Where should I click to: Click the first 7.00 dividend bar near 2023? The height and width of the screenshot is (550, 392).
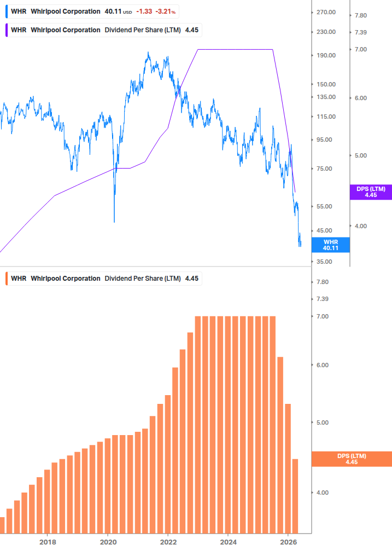pyautogui.click(x=198, y=425)
